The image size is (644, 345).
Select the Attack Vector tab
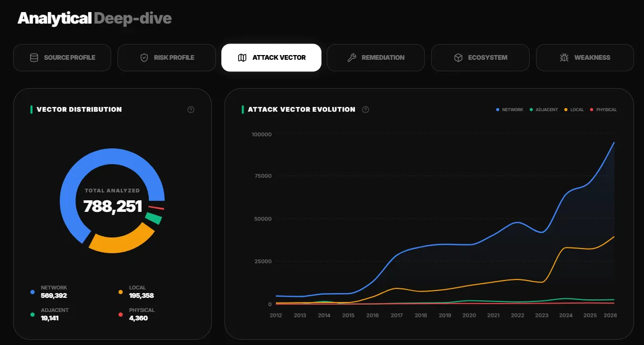click(272, 58)
